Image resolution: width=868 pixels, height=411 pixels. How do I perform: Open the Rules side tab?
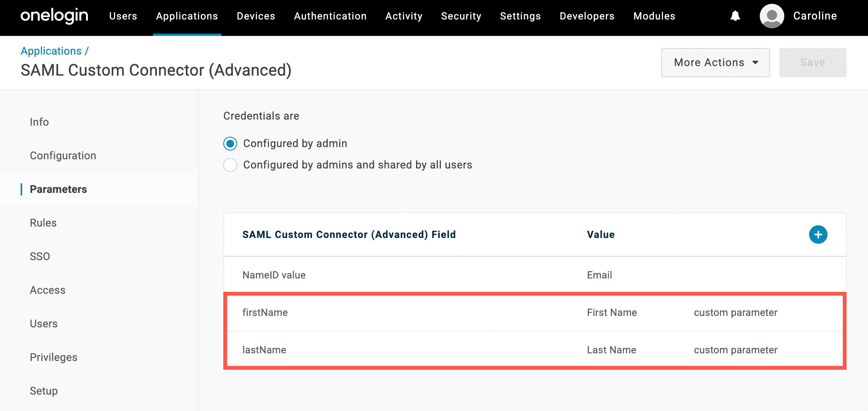point(43,223)
